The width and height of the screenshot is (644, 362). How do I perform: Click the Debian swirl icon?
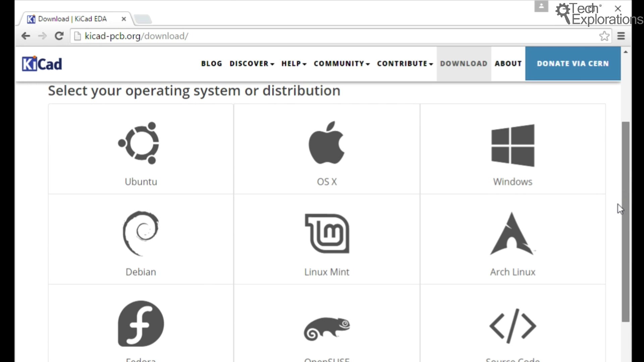tap(141, 233)
